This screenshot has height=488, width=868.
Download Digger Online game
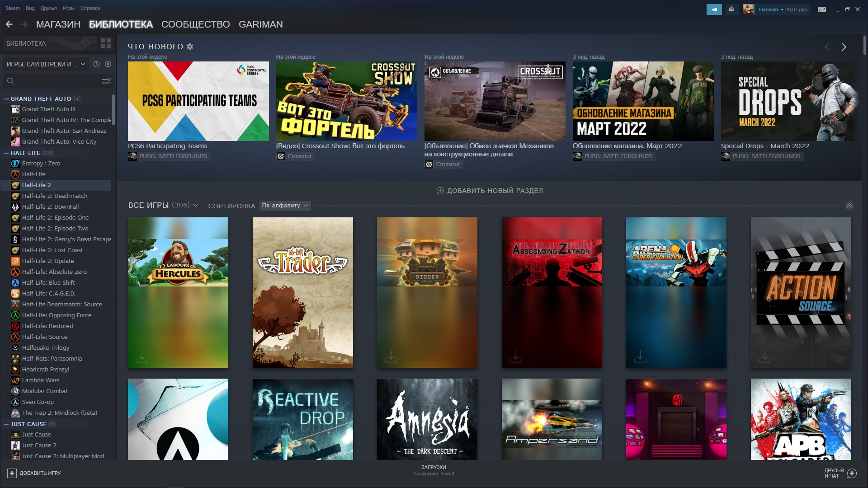[x=391, y=356]
